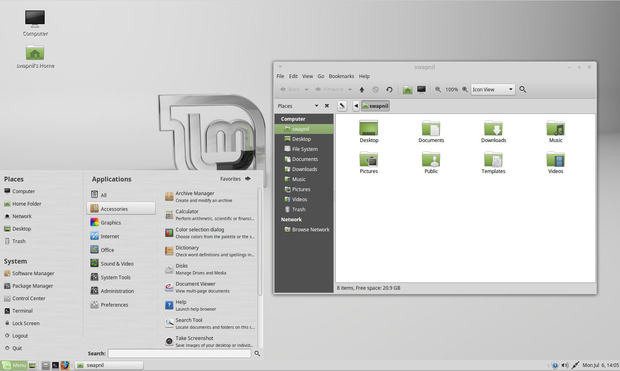Open Terminal from System list

click(x=18, y=311)
